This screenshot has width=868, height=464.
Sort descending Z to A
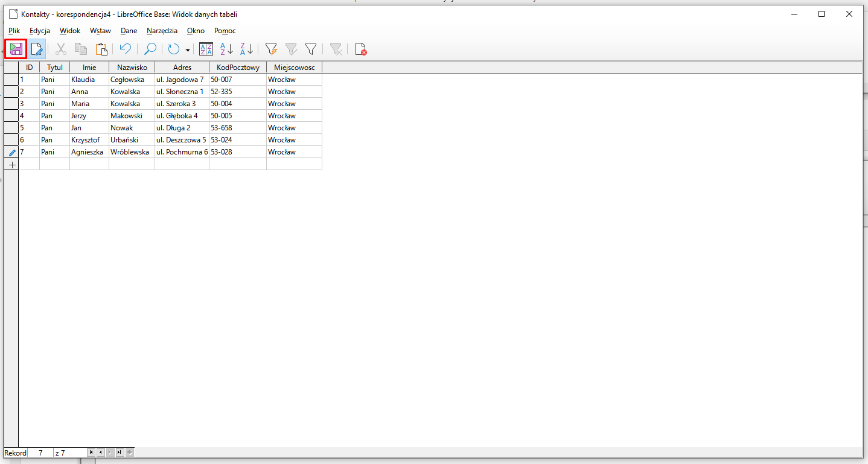[246, 49]
